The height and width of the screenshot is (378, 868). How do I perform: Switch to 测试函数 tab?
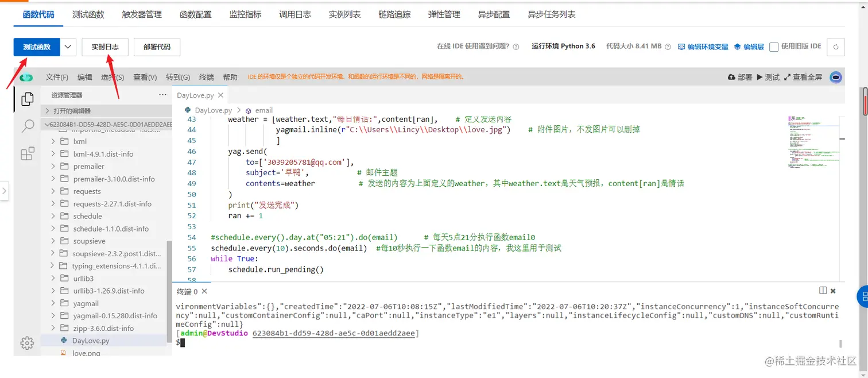click(x=88, y=14)
